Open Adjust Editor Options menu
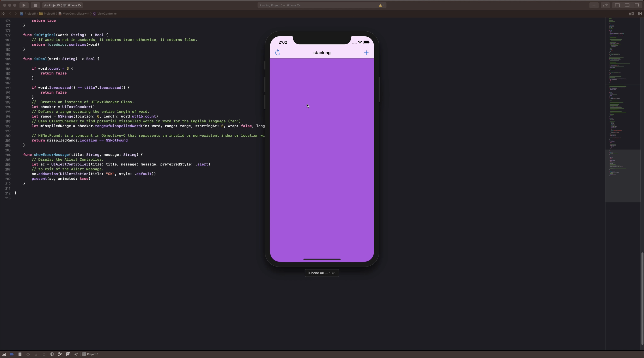Image resolution: width=644 pixels, height=358 pixels. coord(631,13)
